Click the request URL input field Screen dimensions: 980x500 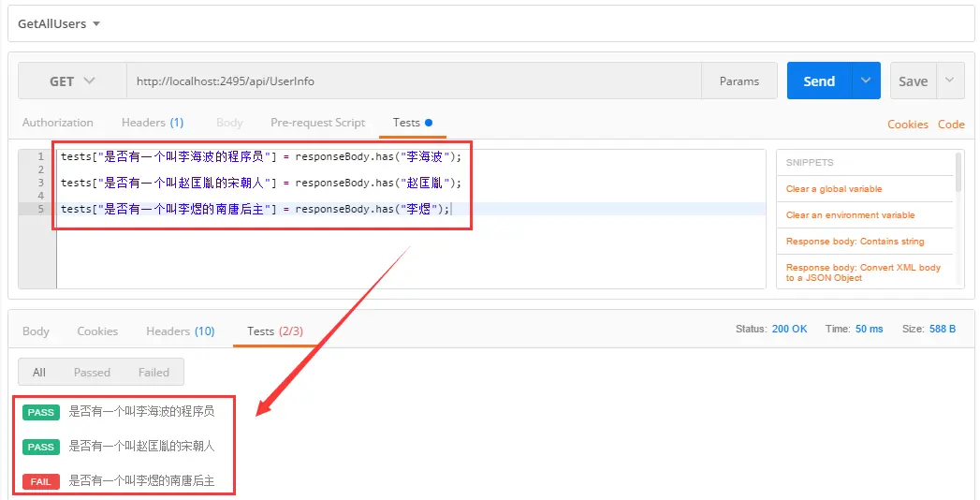pos(414,81)
